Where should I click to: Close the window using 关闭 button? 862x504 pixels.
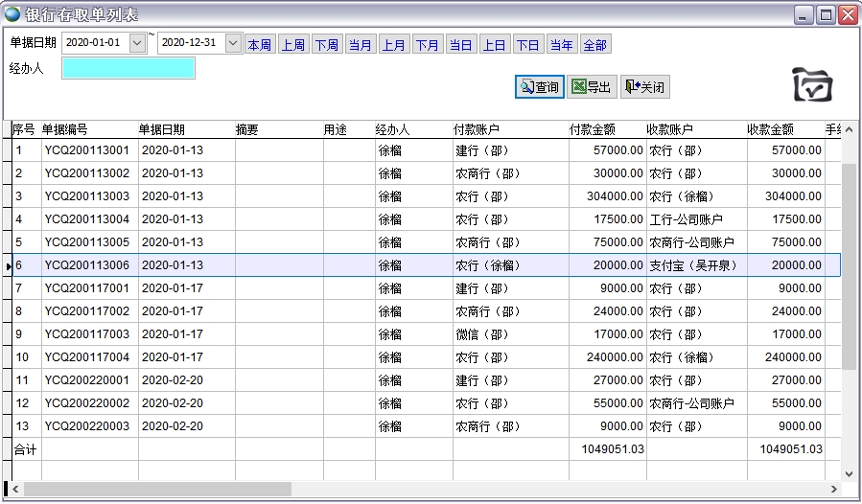(x=644, y=87)
